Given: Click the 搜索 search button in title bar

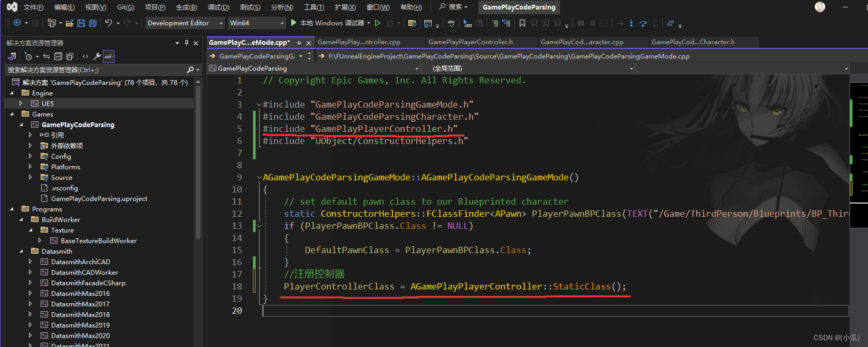Looking at the screenshot, I should click(453, 7).
